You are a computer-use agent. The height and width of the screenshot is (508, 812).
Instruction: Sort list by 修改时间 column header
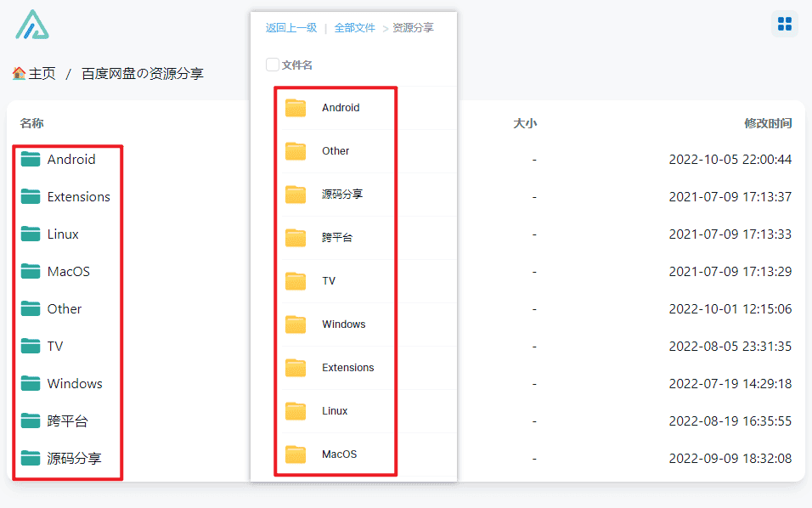coord(768,123)
